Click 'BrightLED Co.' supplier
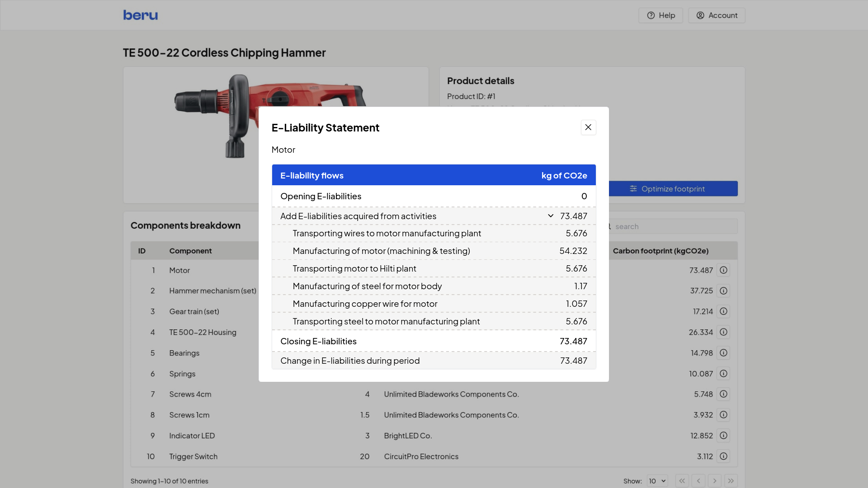The width and height of the screenshot is (868, 488). point(408,436)
